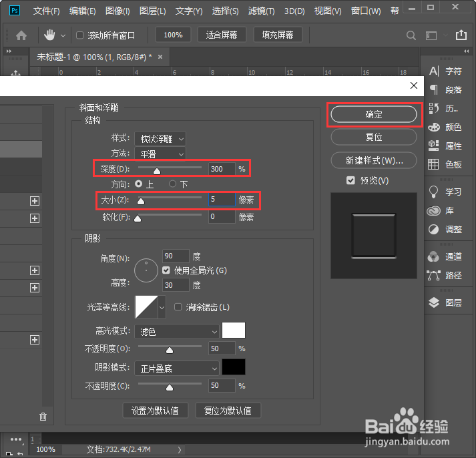Viewport: 476px width, 458px height.
Task: Click the gloss contour thumbnail
Action: pos(146,308)
